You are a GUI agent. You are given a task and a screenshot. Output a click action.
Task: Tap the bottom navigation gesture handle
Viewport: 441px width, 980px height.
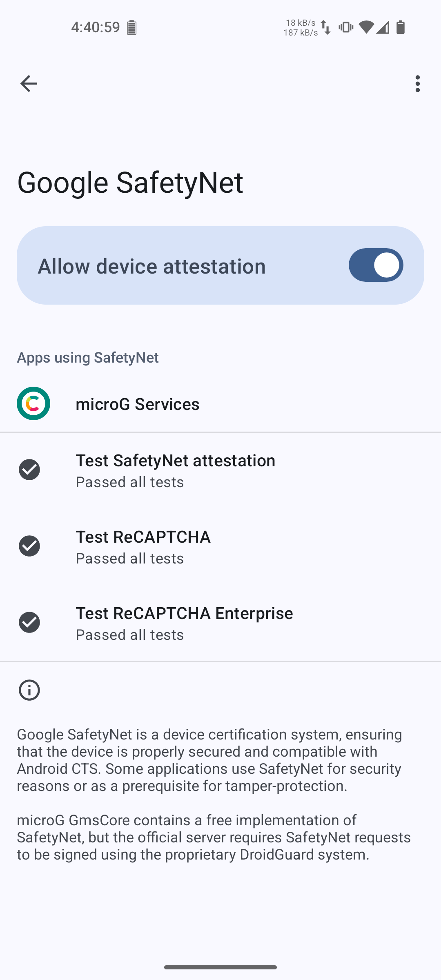220,967
